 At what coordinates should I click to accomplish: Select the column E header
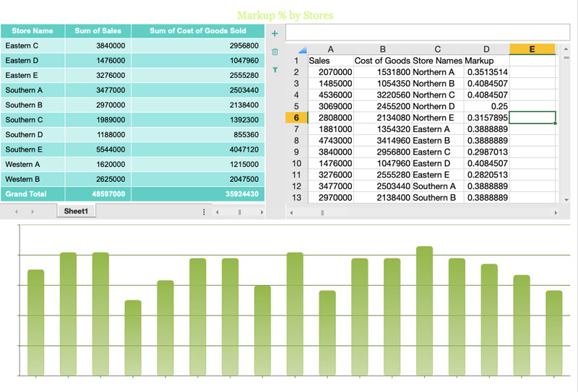coord(532,49)
